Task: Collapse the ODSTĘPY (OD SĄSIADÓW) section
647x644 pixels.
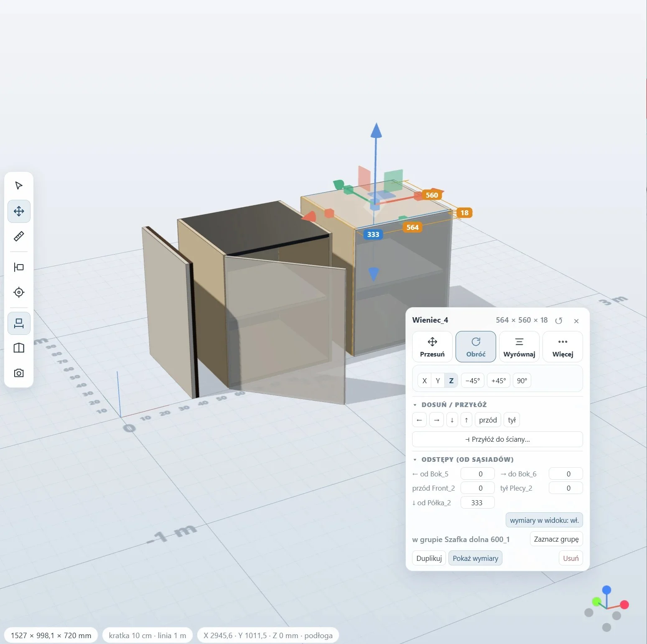Action: [x=463, y=459]
